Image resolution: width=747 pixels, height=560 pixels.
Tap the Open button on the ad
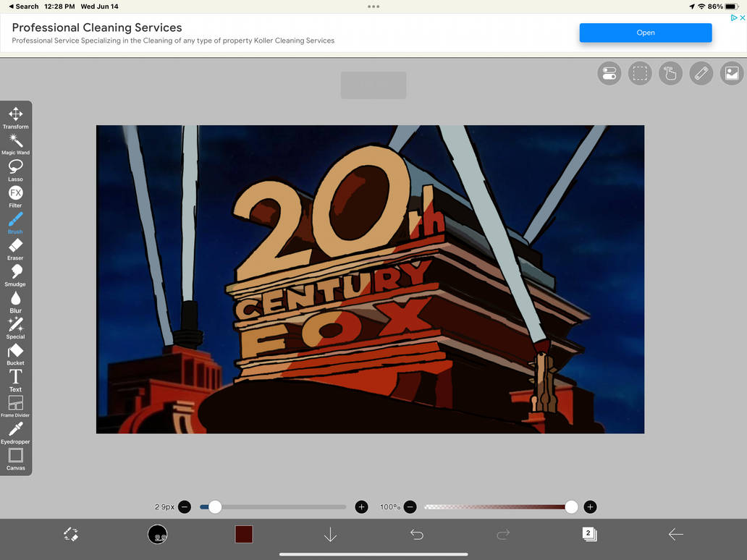646,33
